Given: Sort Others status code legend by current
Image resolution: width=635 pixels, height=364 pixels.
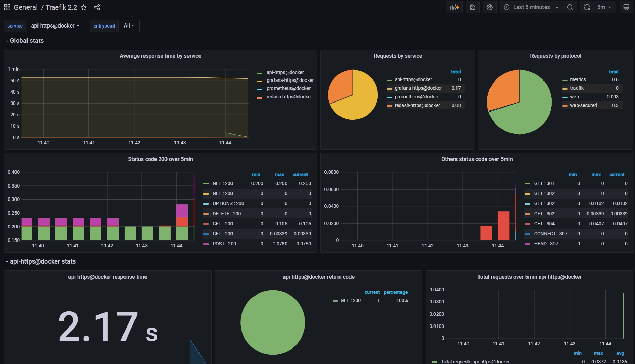Looking at the screenshot, I should (x=616, y=175).
